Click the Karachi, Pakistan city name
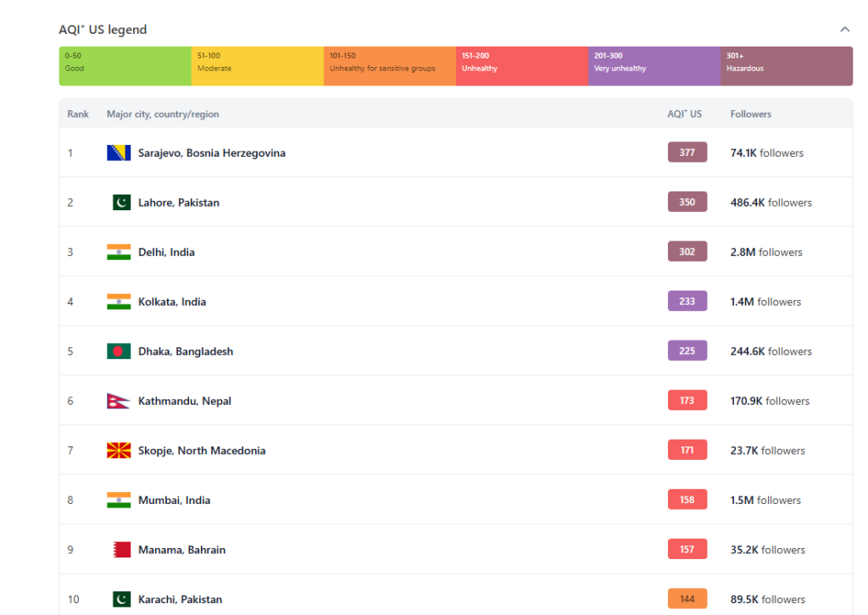The width and height of the screenshot is (868, 615). tap(180, 600)
